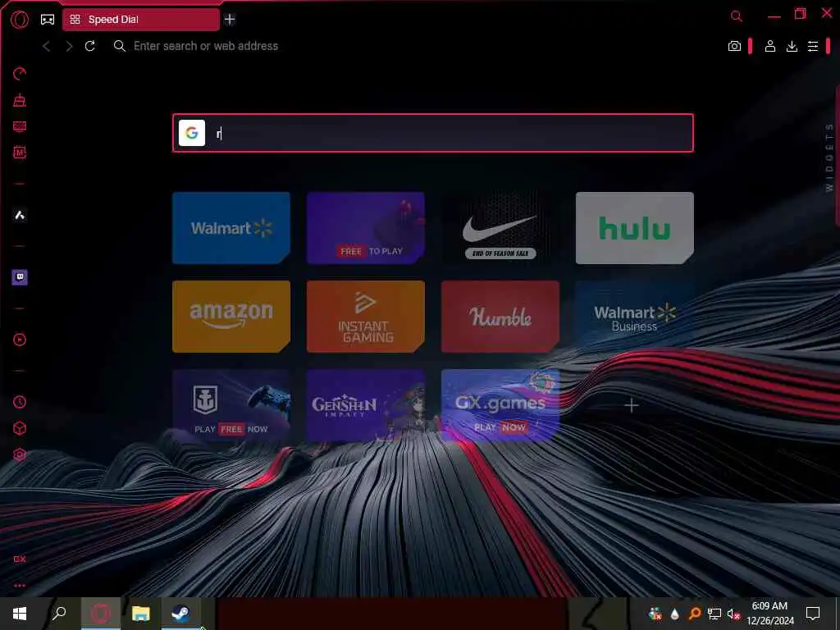The image size is (840, 630).
Task: Open Twitch in the sidebar
Action: tap(20, 277)
